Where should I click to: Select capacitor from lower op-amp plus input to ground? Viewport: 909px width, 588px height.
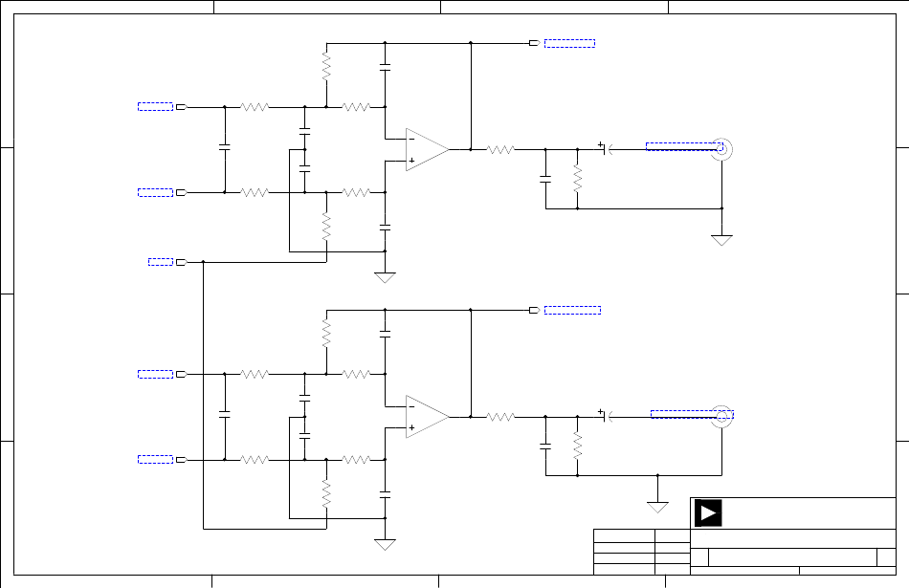click(x=385, y=494)
